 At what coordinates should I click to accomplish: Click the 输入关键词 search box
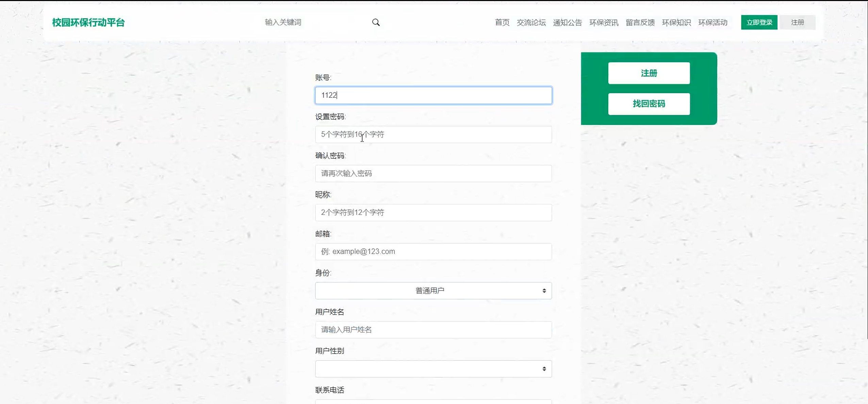(x=313, y=22)
